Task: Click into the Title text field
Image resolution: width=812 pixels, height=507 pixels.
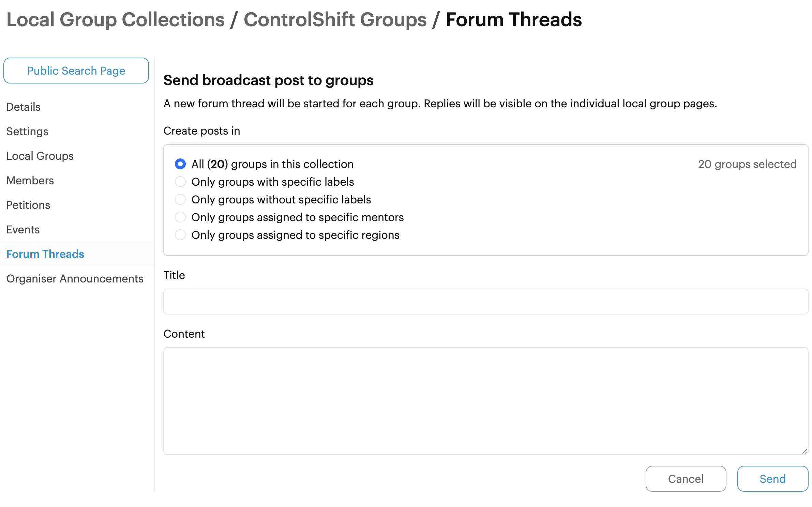Action: (485, 302)
